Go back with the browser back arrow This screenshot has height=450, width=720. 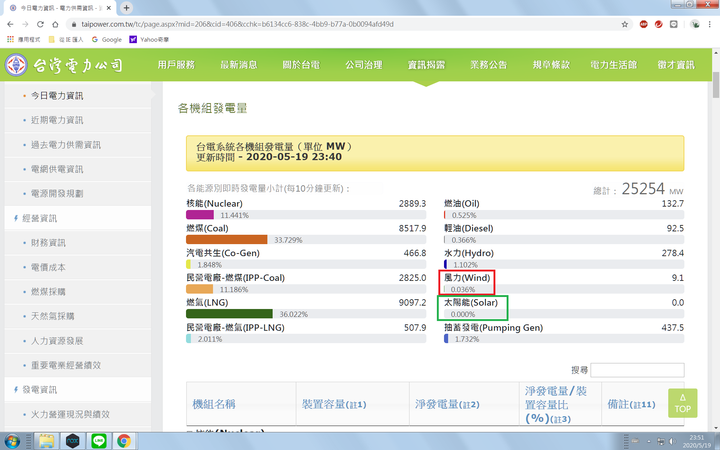click(x=10, y=24)
